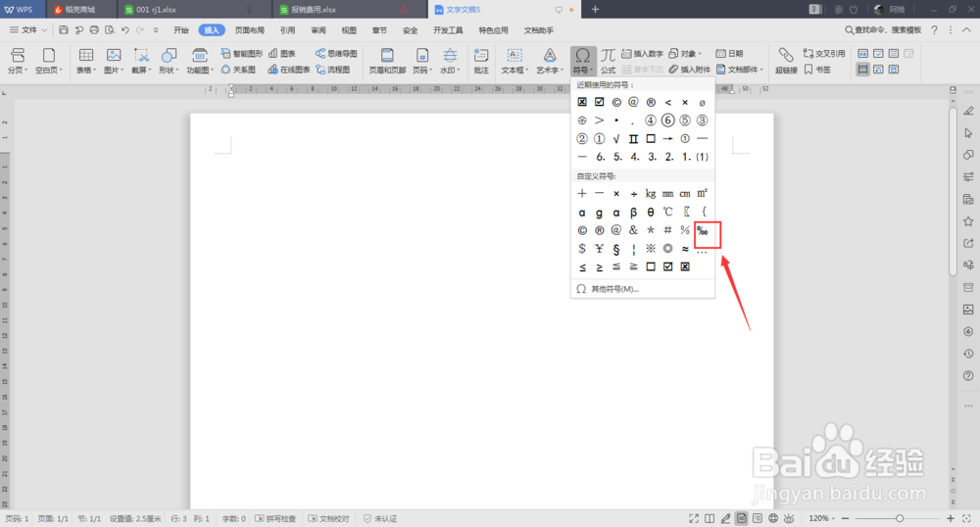This screenshot has width=980, height=527.
Task: Switch to outline view in status bar
Action: [758, 518]
